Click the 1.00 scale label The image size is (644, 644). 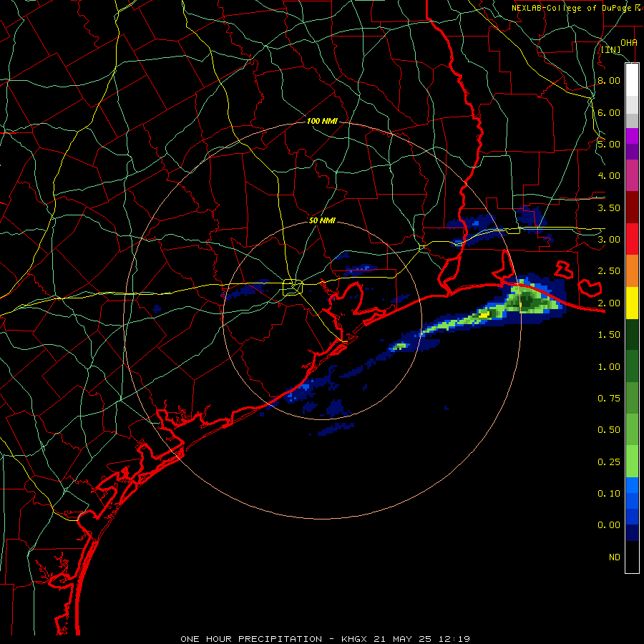coord(609,367)
